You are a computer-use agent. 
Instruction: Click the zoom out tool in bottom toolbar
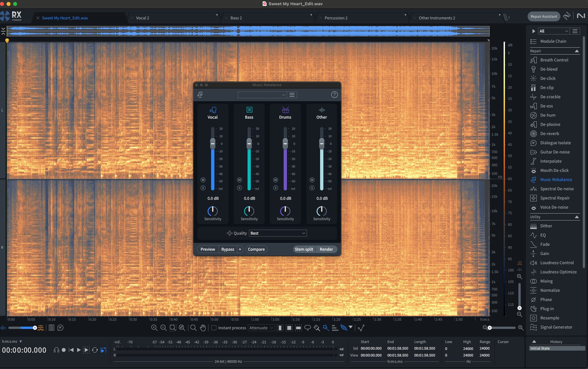click(x=163, y=328)
